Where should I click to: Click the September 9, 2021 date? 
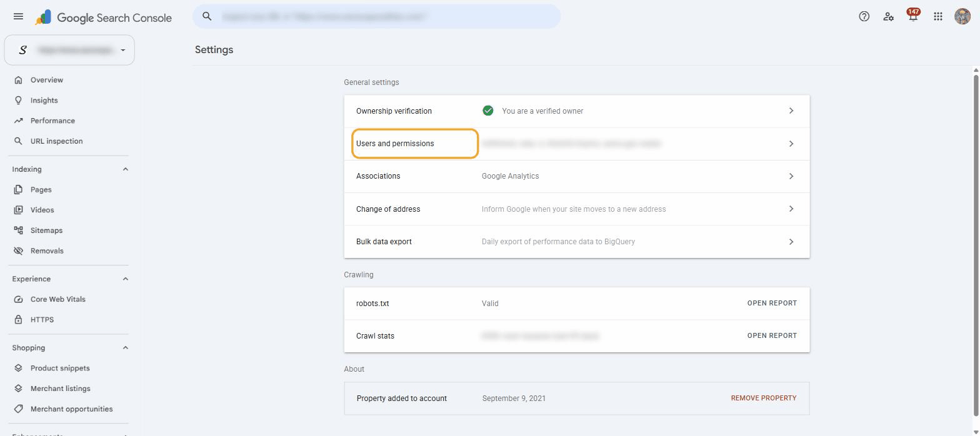(514, 399)
